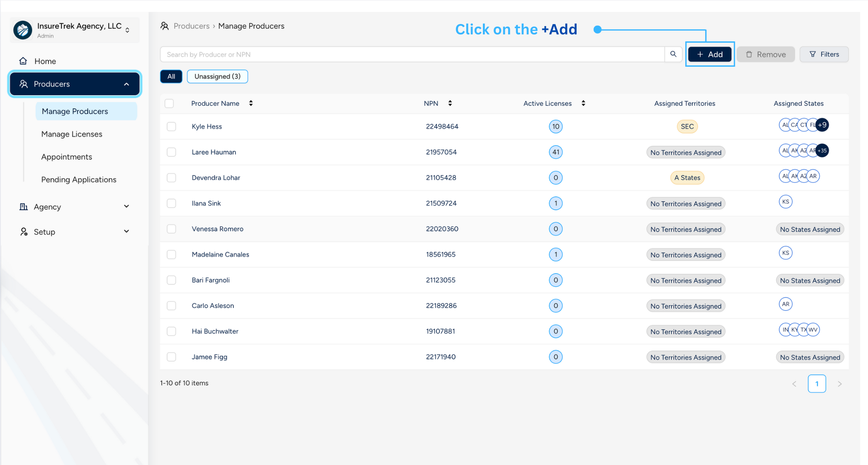Select the Kyle Hess row checkbox
This screenshot has width=868, height=465.
point(171,126)
